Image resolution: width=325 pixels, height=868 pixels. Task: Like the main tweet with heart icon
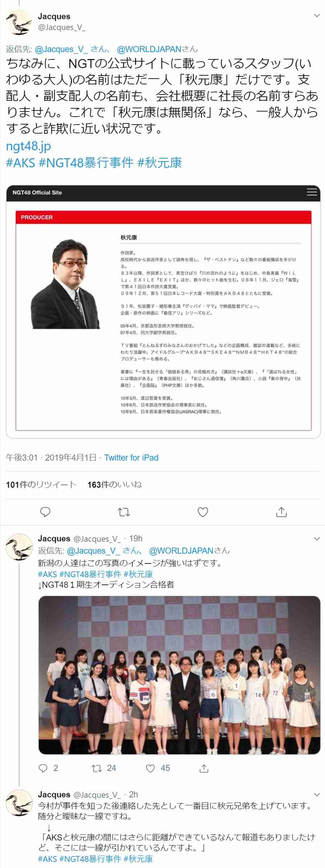point(203,512)
